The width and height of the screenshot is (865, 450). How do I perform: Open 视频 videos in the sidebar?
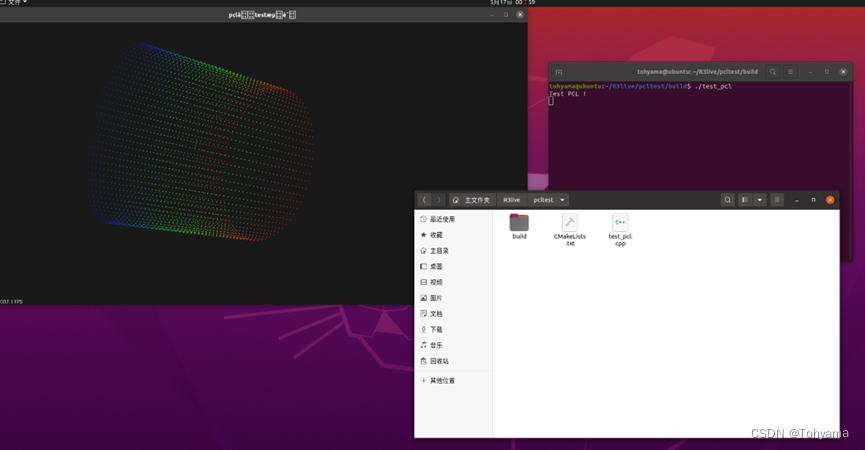coord(453,282)
